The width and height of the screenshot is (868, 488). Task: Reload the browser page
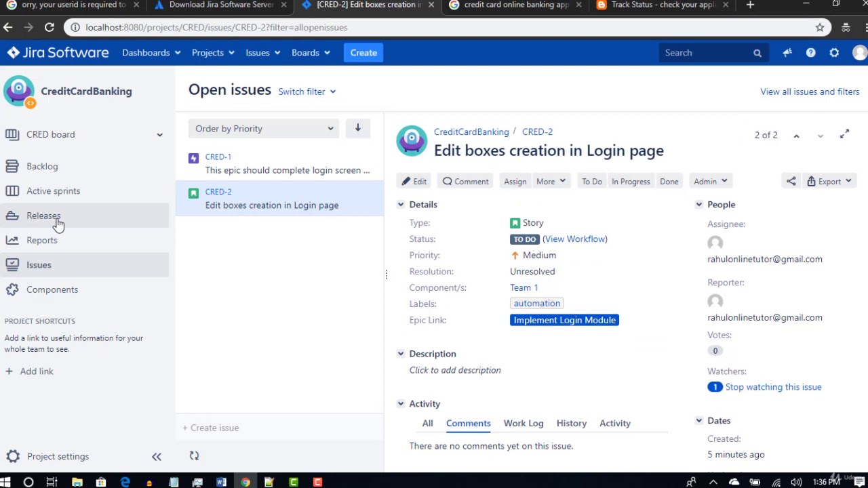pos(50,27)
